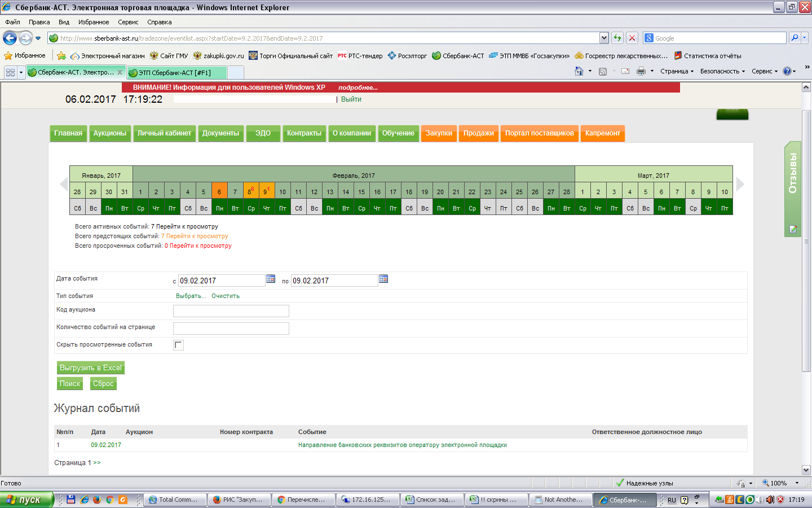
Task: Click the browser Back arrow button
Action: (x=10, y=38)
